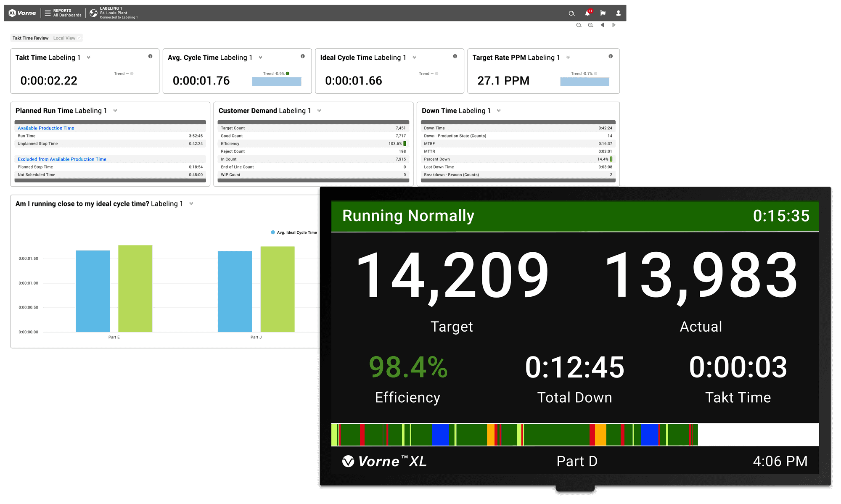Screen dimensions: 841x504
Task: Click Available Production Time link
Action: (x=46, y=128)
